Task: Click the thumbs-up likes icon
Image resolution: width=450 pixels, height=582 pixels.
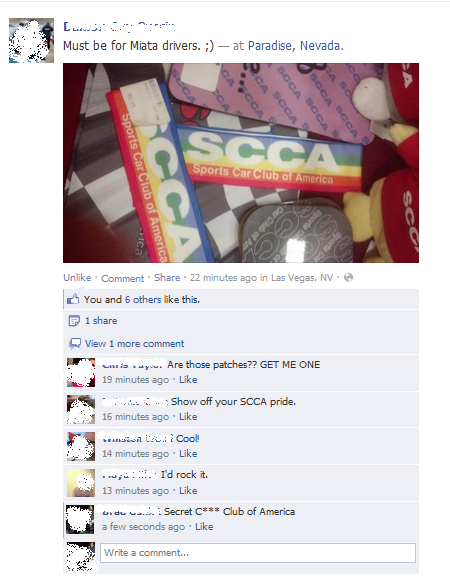Action: [73, 299]
